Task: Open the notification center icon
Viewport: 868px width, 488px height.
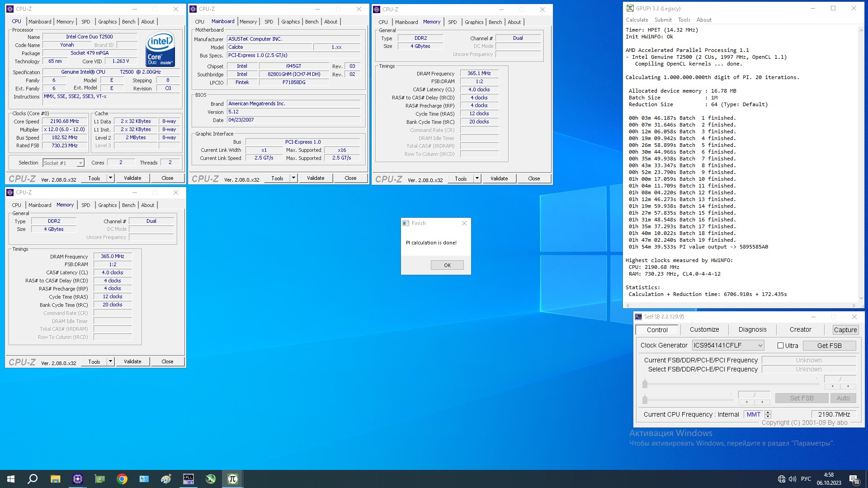Action: 854,479
